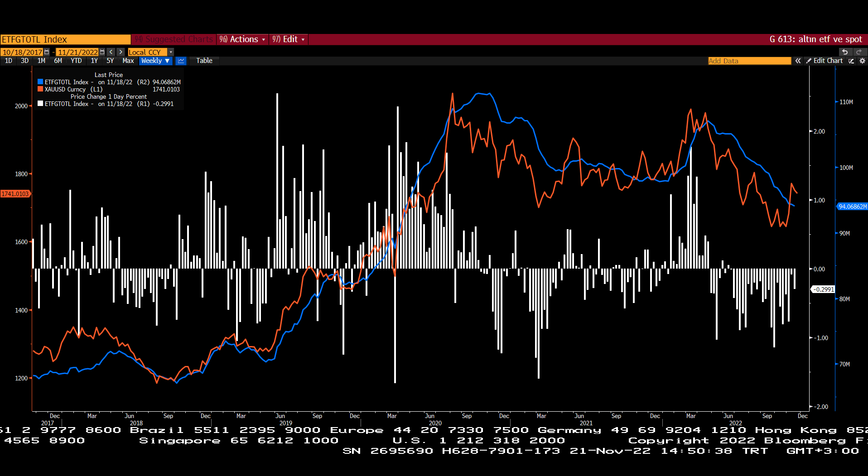Select the Max range
This screenshot has width=868, height=476.
(128, 61)
